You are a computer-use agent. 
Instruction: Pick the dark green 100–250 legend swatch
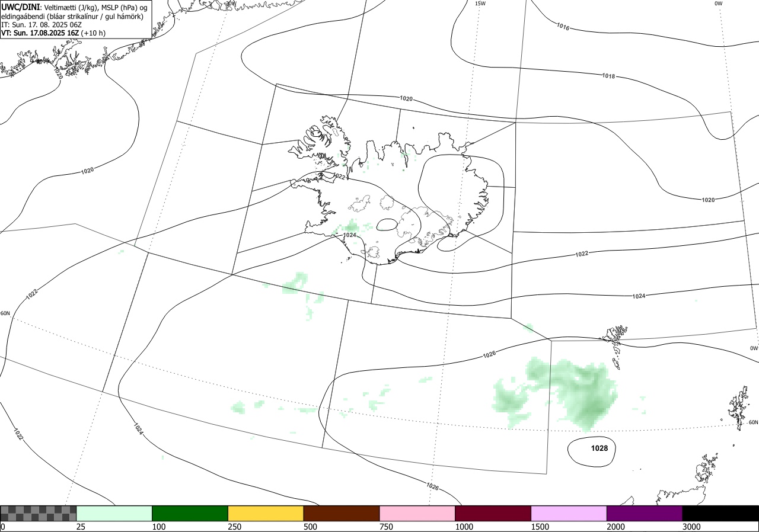pyautogui.click(x=190, y=513)
